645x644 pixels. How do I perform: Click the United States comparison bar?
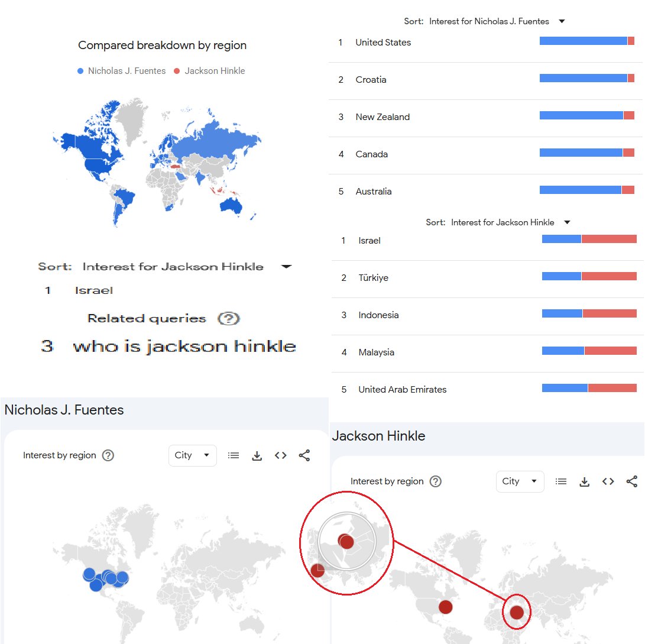click(587, 41)
